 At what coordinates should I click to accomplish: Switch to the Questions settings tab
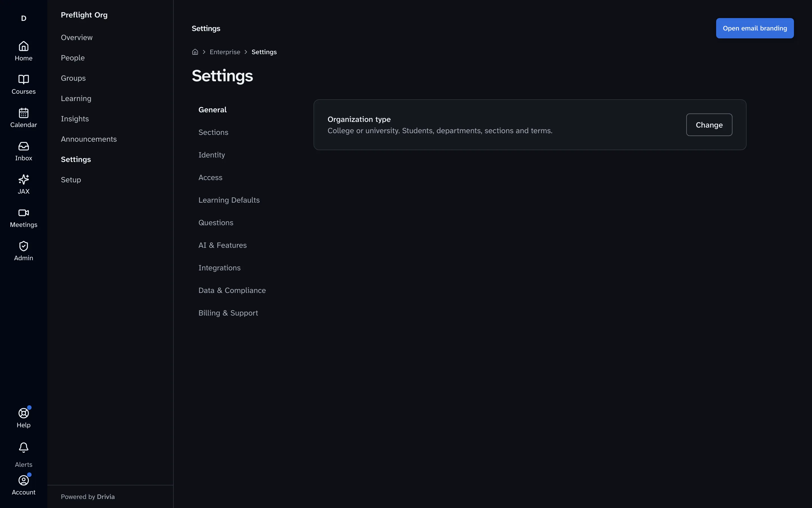click(216, 222)
